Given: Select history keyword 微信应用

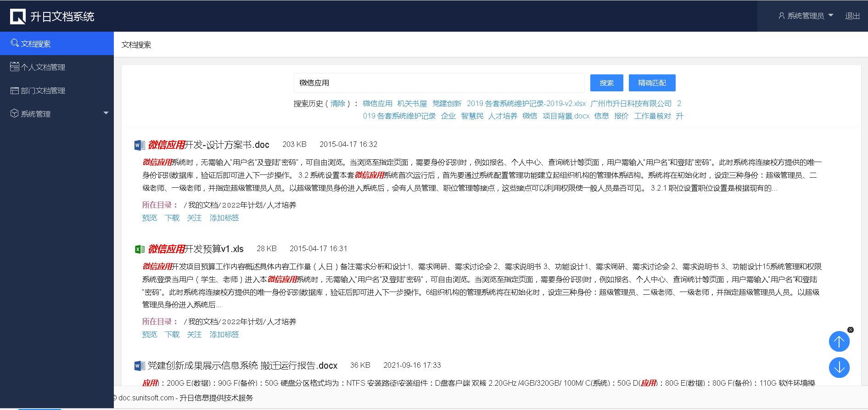Looking at the screenshot, I should [x=377, y=104].
